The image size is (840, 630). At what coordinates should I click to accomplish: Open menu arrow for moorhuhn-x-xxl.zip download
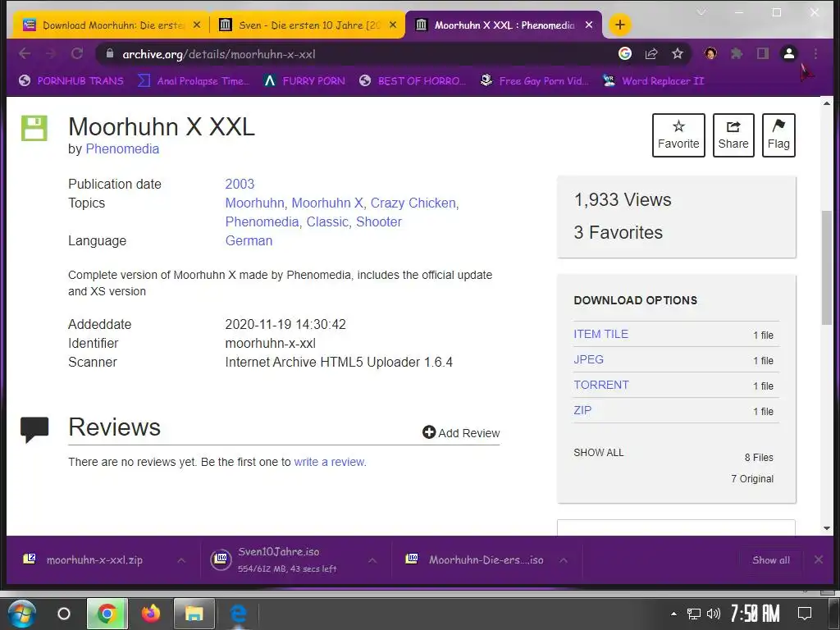click(x=181, y=560)
